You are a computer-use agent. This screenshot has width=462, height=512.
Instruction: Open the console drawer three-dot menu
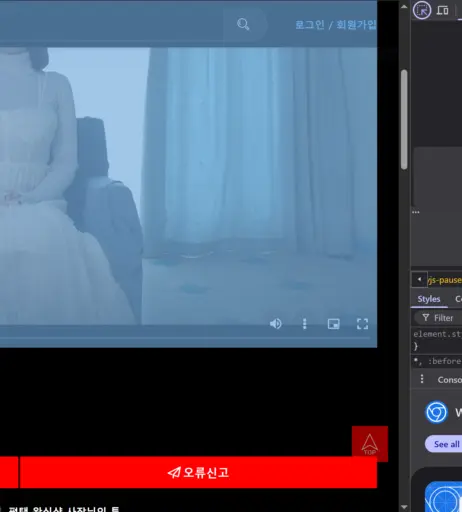click(422, 379)
